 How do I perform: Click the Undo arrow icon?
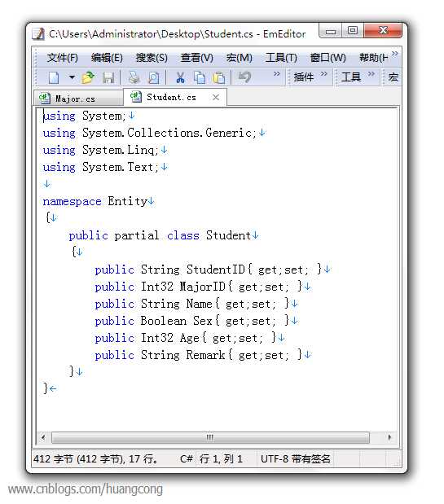244,77
